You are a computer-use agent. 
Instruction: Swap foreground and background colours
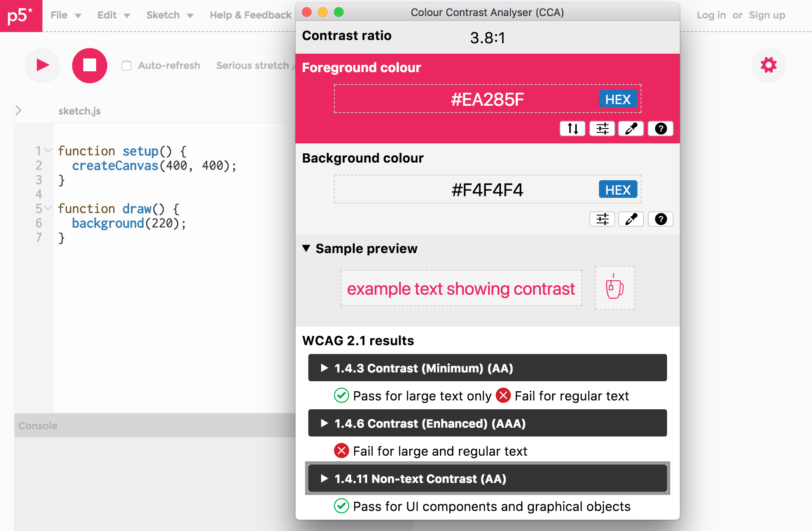[573, 129]
